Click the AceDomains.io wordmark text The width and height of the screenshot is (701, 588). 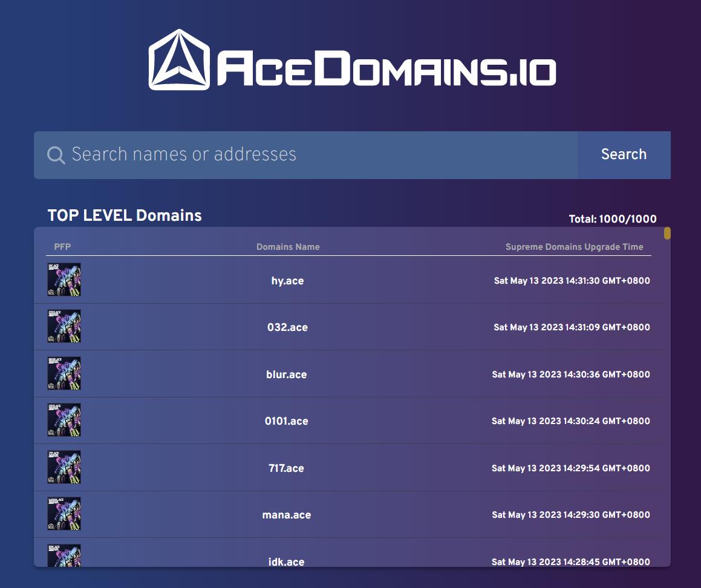[x=386, y=68]
